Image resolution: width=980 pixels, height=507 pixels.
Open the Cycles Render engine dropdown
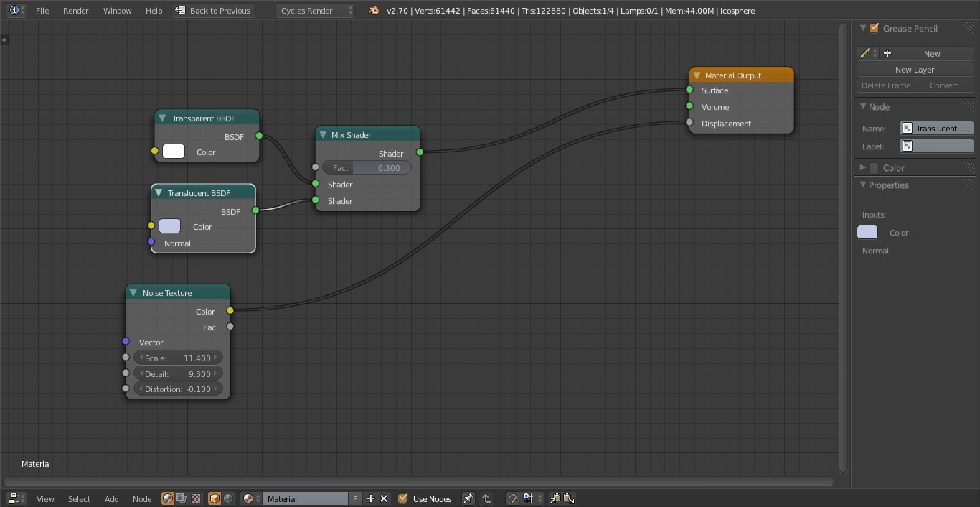(x=316, y=11)
